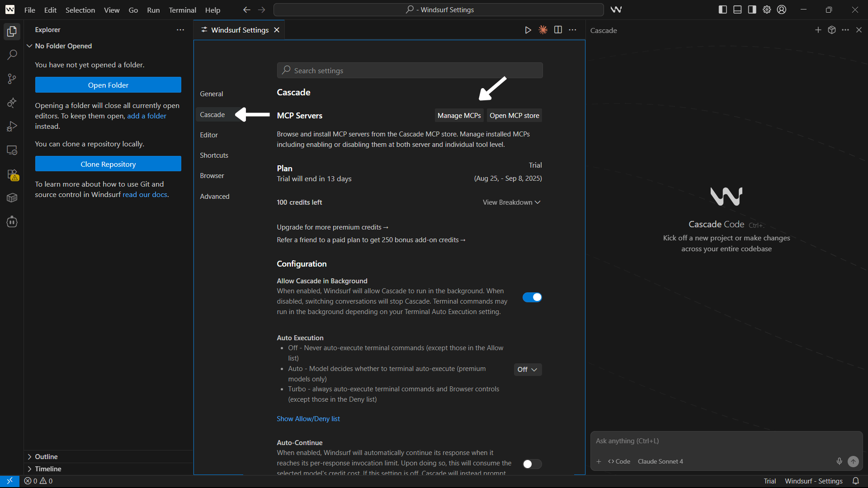Click the plus icon in Cascade input box
Viewport: 868px width, 488px height.
599,461
